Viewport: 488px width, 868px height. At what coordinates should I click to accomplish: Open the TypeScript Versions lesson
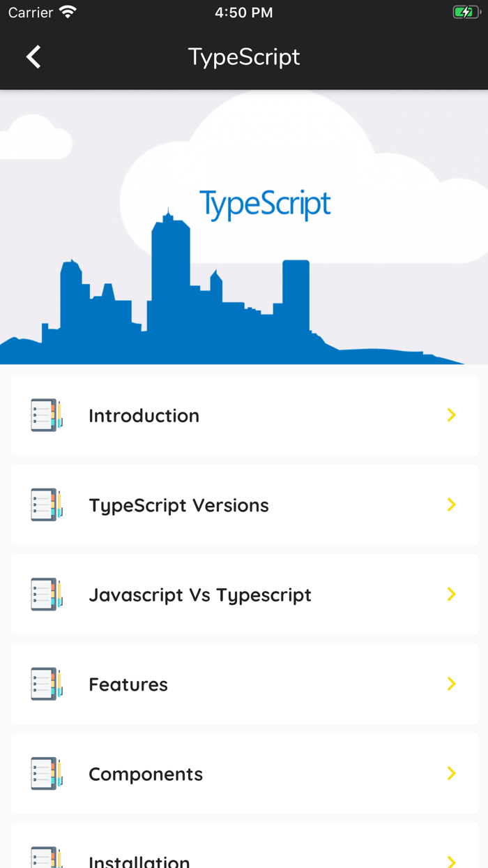point(244,504)
